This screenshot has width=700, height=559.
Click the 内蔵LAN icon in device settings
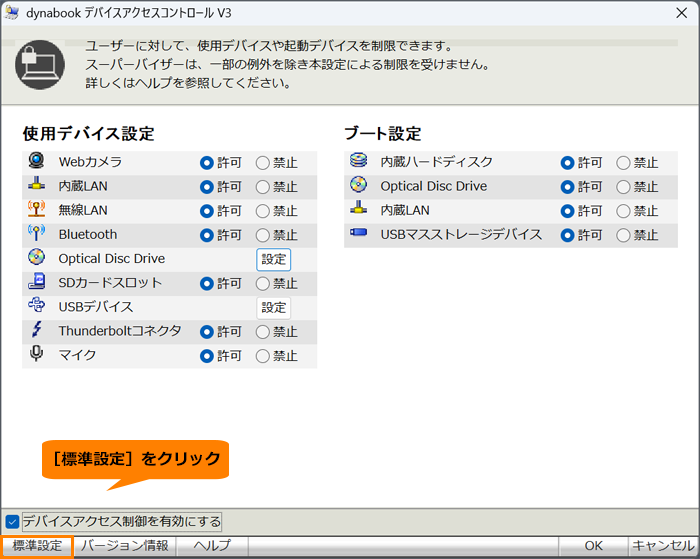[x=36, y=184]
